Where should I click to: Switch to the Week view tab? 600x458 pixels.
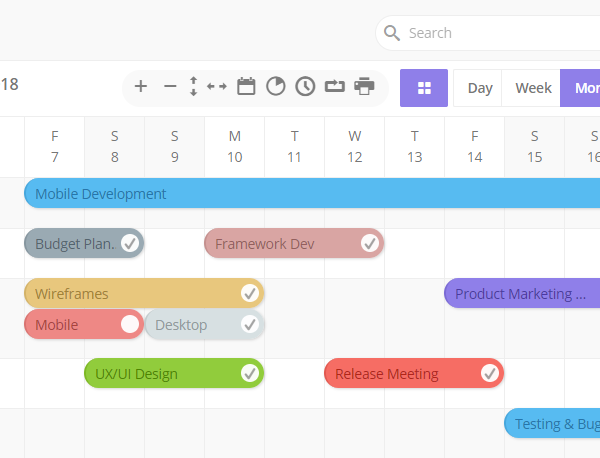pyautogui.click(x=533, y=88)
